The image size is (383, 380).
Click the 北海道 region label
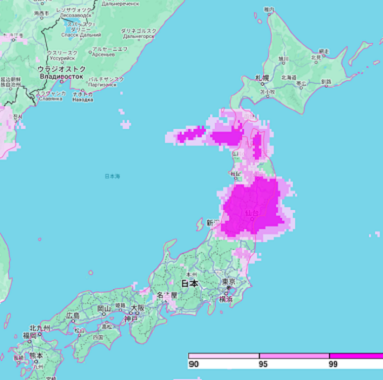289,77
